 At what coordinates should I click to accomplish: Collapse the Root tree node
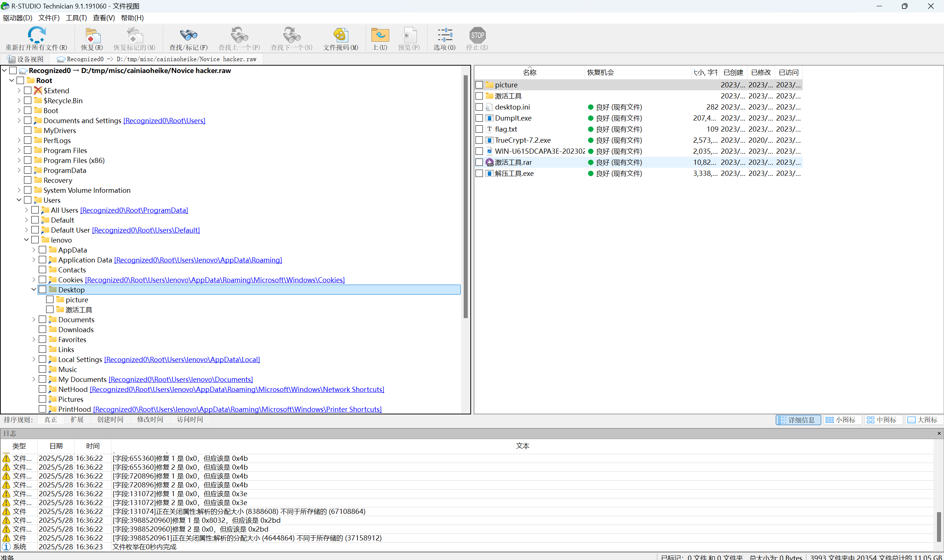[x=11, y=80]
